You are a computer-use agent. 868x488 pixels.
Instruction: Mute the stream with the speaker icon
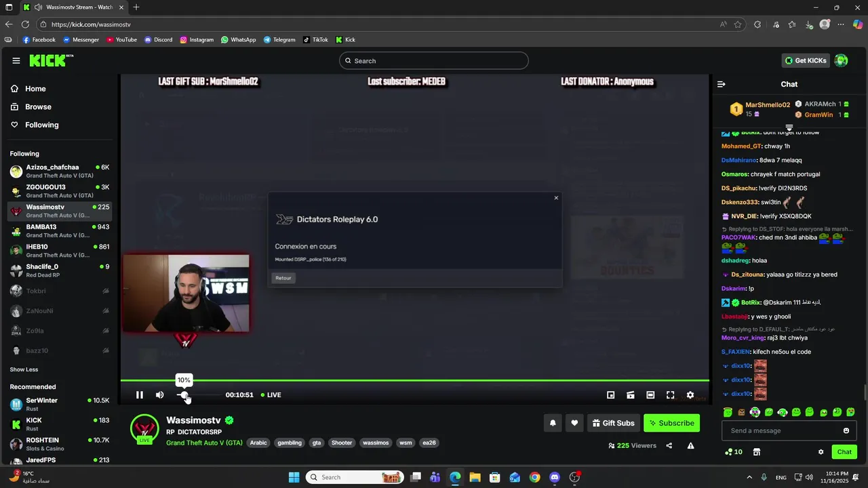[160, 395]
